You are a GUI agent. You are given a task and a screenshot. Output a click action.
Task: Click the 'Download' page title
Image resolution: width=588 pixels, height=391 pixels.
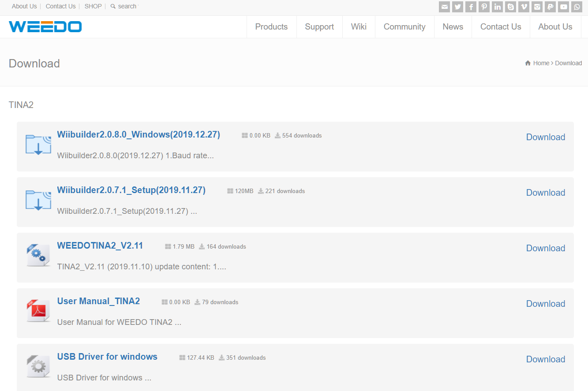(34, 63)
